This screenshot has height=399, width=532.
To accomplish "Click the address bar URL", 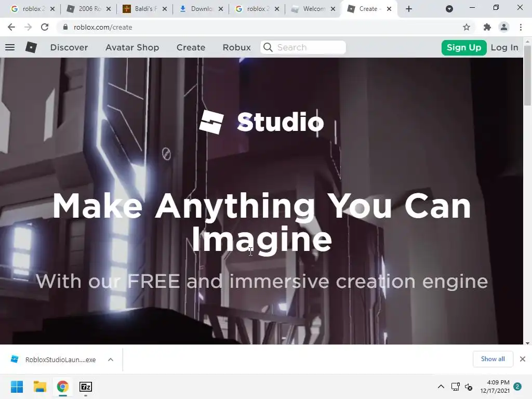I will (103, 27).
